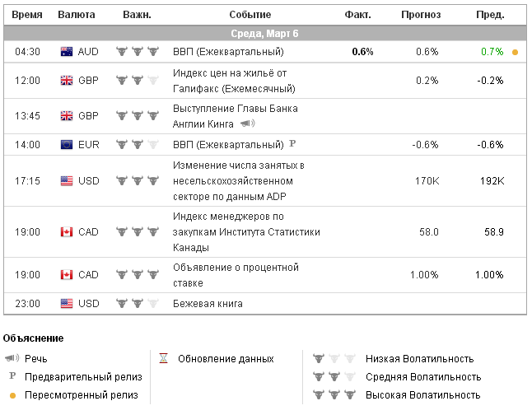The height and width of the screenshot is (415, 532).
Task: Select the Среда, Март 6 date bar
Action: [x=265, y=34]
